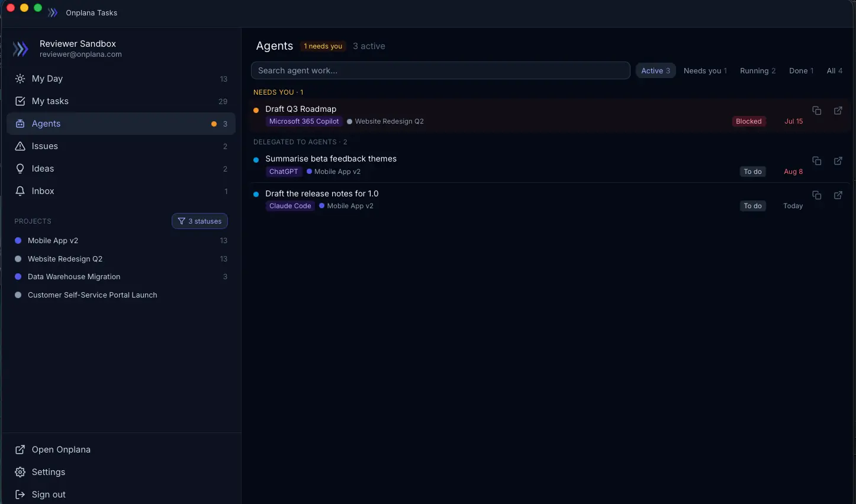Click the Microsoft 365 Copilot agent tag
The height and width of the screenshot is (504, 856).
(x=304, y=121)
